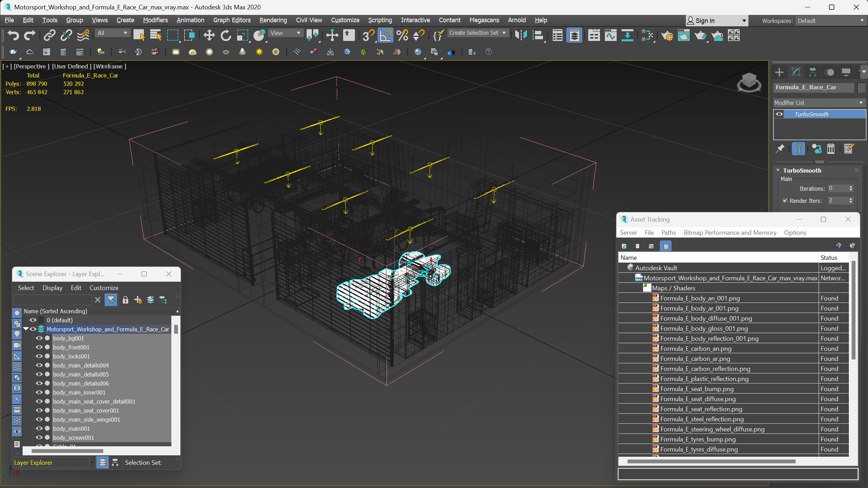Select the Select and Link tool
Screen dimensions: 868x488
coord(50,35)
